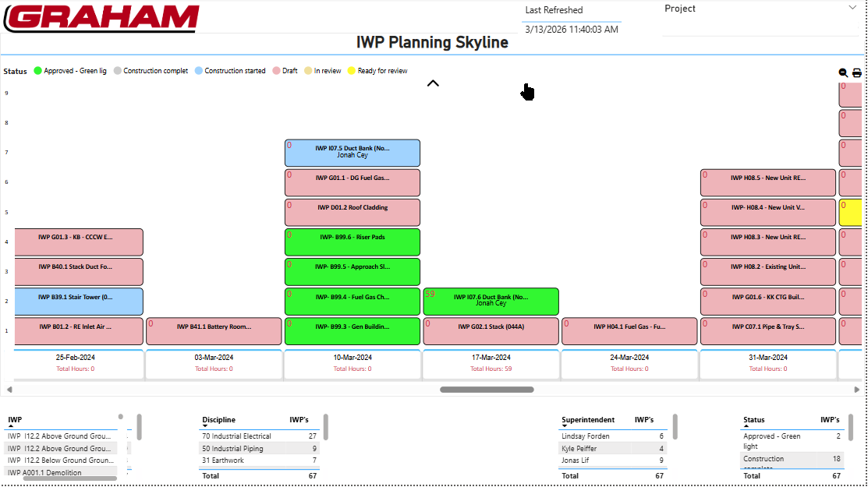Select the Kyle Peiffer row
The width and height of the screenshot is (868, 487).
coord(612,448)
